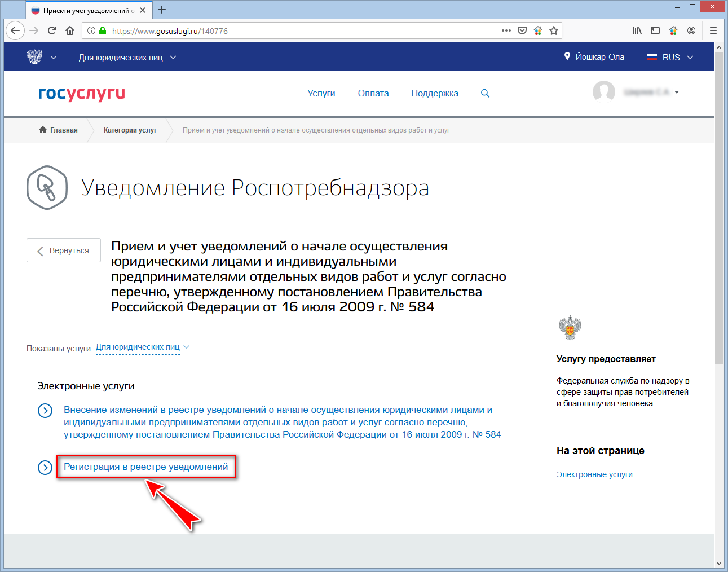Image resolution: width=728 pixels, height=572 pixels.
Task: Click the green padlock security icon
Action: click(103, 30)
